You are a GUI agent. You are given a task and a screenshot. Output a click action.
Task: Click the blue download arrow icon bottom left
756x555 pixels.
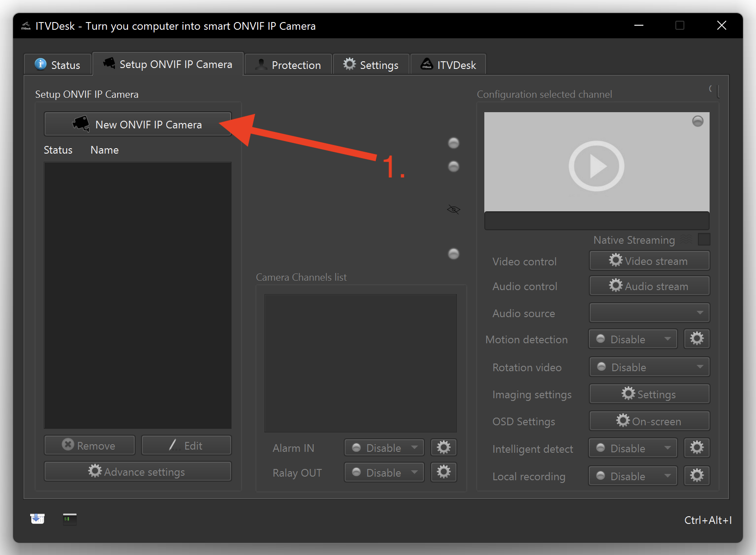pyautogui.click(x=37, y=518)
